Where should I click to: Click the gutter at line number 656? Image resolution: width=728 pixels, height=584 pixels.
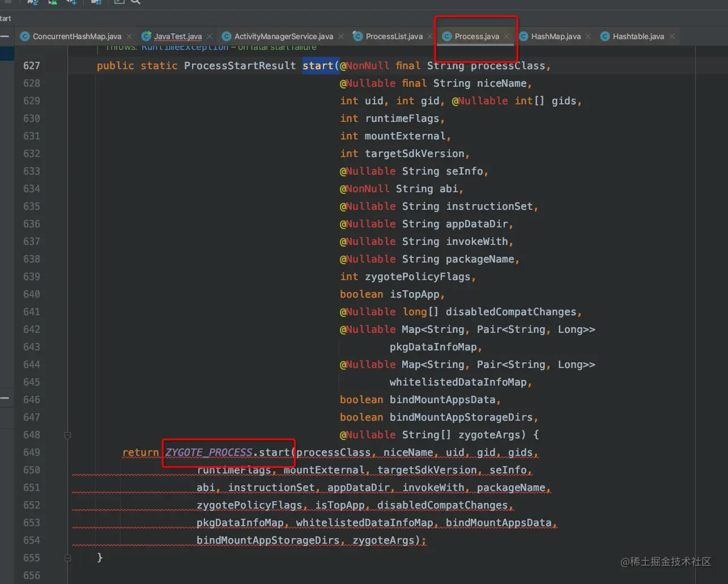32,575
